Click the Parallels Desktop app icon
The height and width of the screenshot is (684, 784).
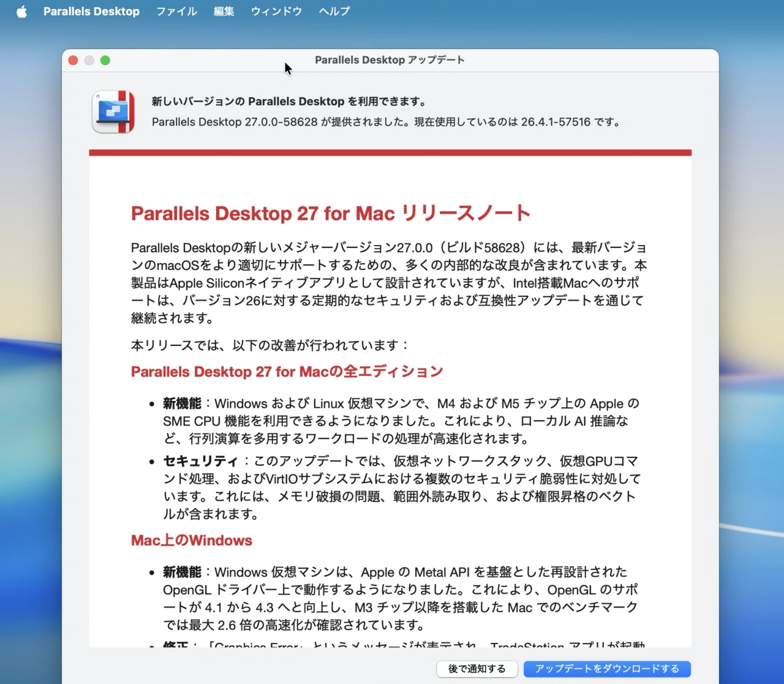click(x=113, y=111)
